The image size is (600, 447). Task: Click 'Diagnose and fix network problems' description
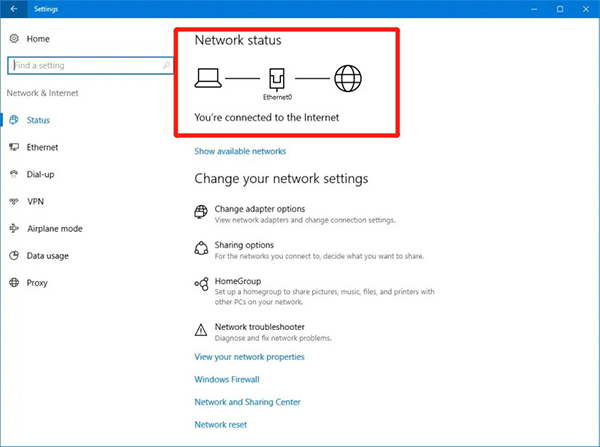pyautogui.click(x=273, y=338)
